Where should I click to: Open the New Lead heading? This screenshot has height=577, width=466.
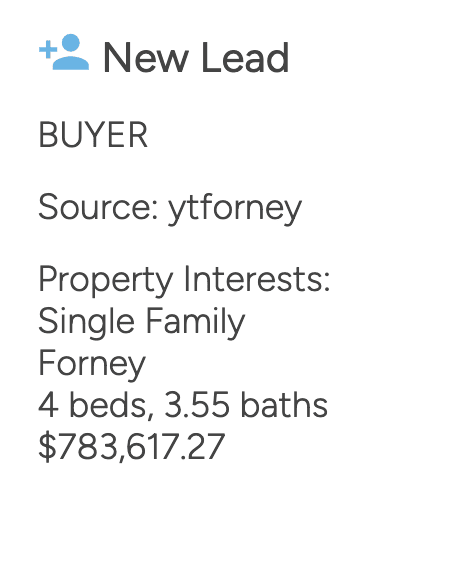pyautogui.click(x=196, y=57)
